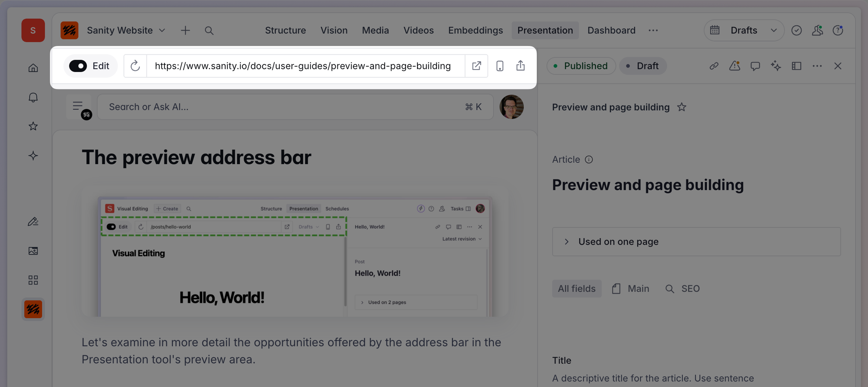Open the help question mark icon
This screenshot has height=387, width=868.
pos(838,30)
